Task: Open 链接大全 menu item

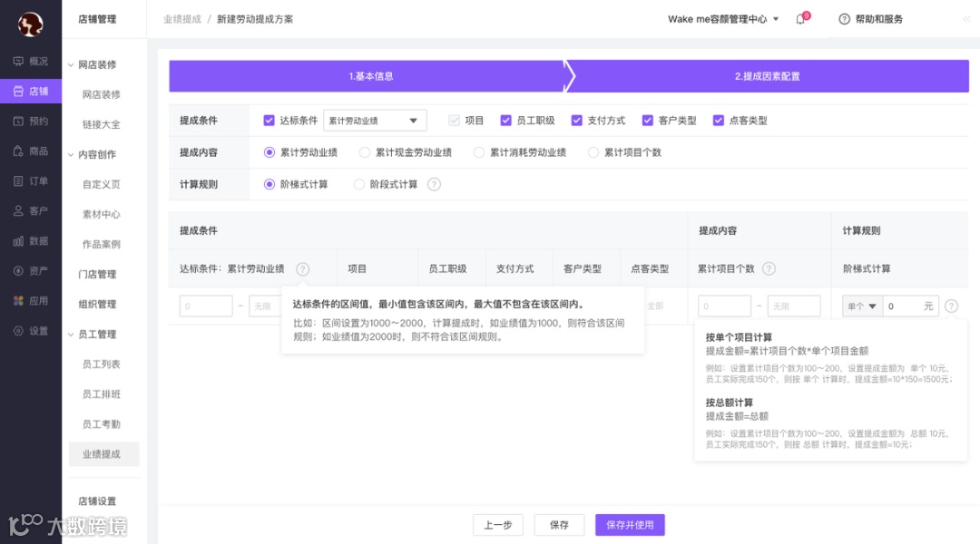Action: pos(102,124)
